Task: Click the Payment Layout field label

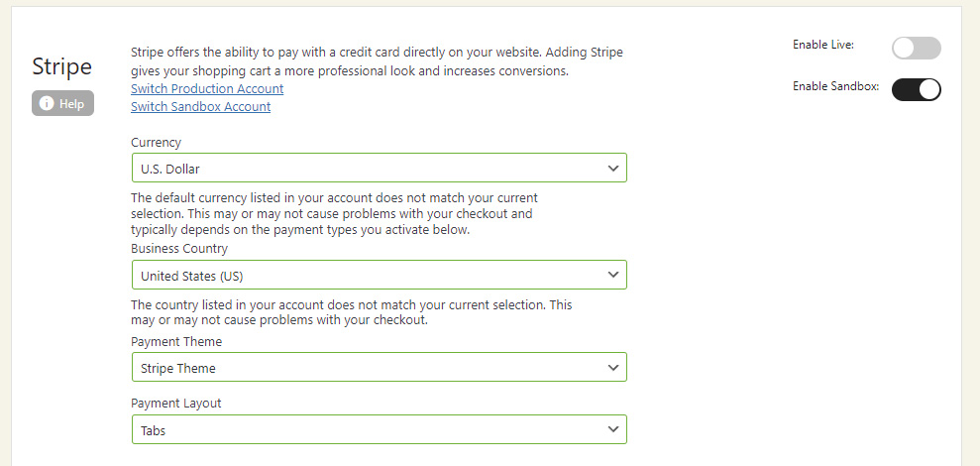Action: click(x=176, y=404)
